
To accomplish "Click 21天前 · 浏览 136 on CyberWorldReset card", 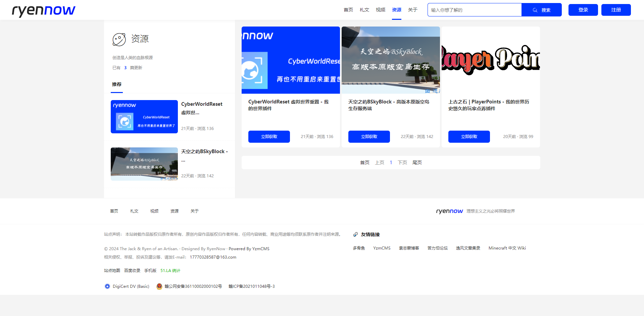I will pos(317,137).
